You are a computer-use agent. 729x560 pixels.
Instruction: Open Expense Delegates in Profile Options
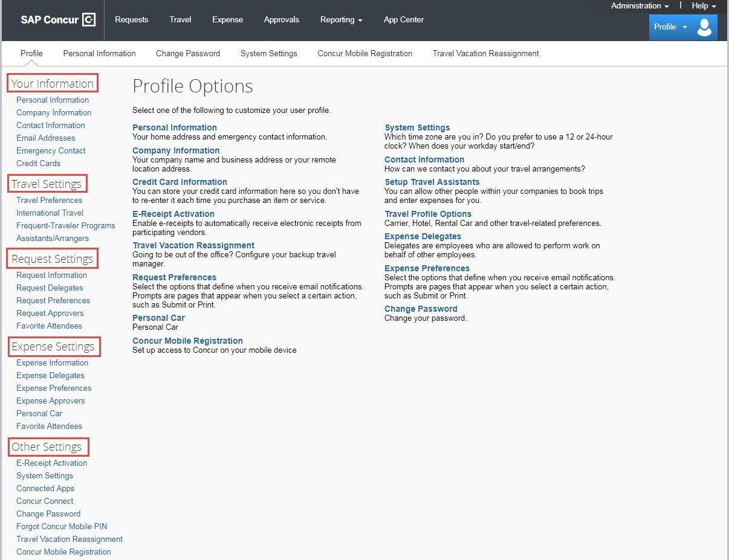[x=423, y=236]
